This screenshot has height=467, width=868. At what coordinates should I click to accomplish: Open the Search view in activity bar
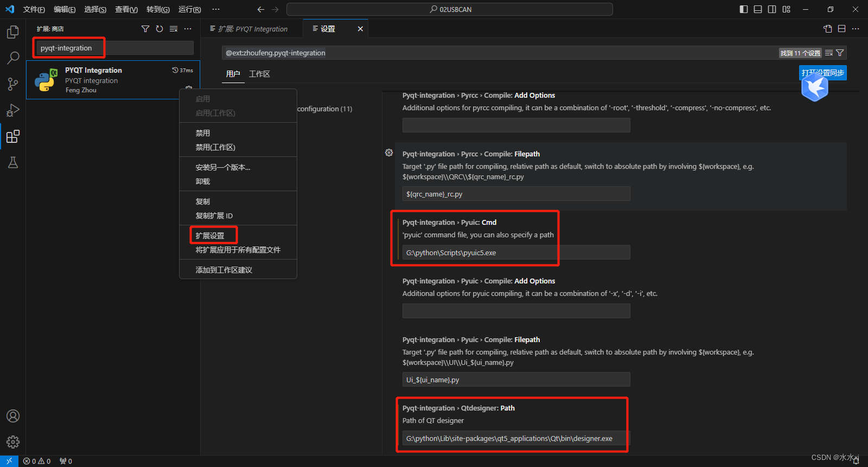tap(13, 58)
